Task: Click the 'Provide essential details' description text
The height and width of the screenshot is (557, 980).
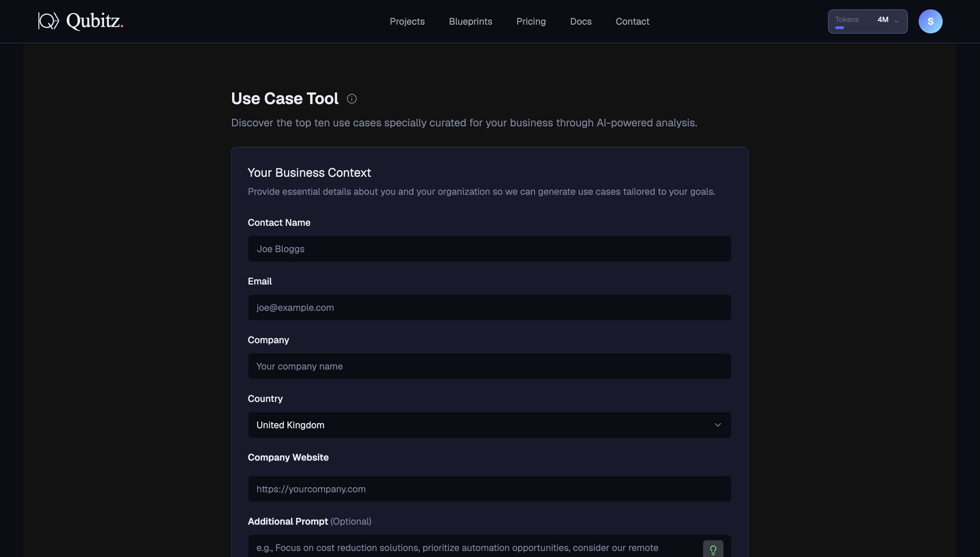Action: [481, 191]
